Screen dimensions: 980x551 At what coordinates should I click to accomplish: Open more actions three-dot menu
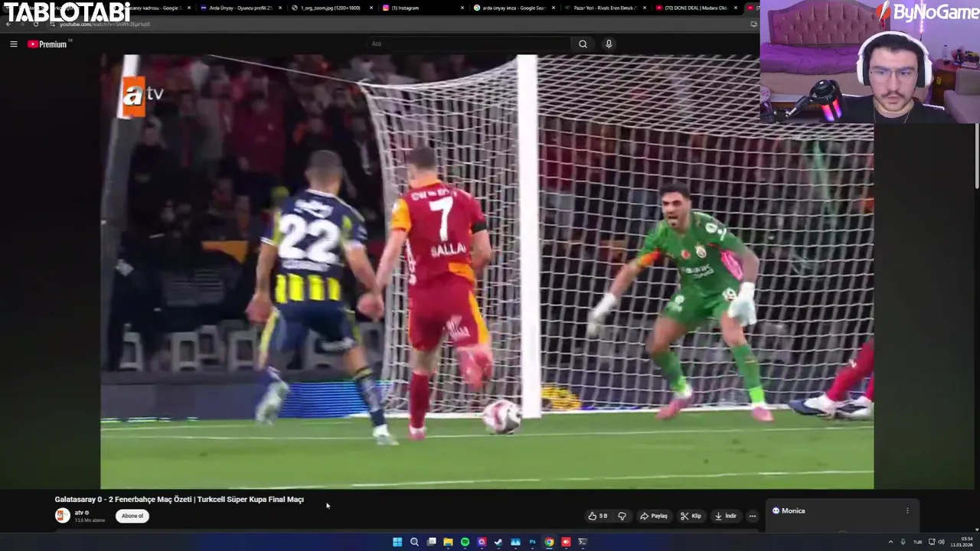(752, 516)
